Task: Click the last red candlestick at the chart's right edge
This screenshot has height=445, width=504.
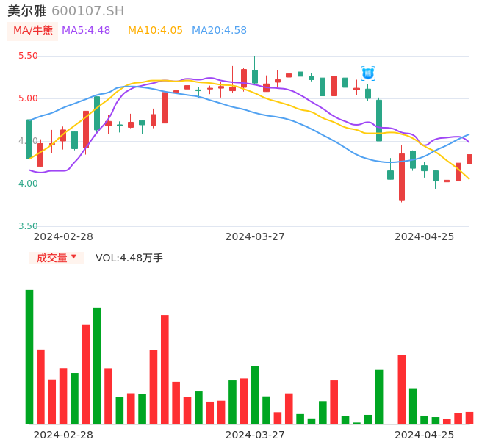Action: [x=469, y=159]
